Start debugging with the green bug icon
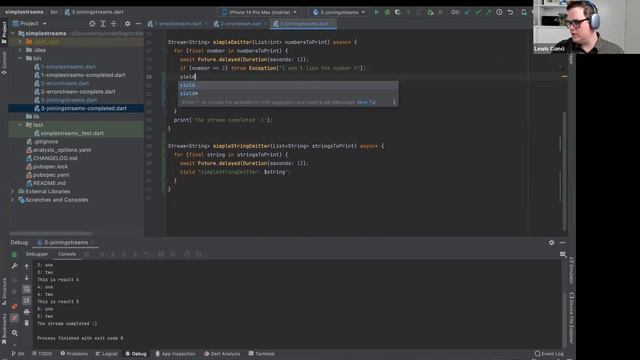This screenshot has width=640, height=360. tap(387, 12)
